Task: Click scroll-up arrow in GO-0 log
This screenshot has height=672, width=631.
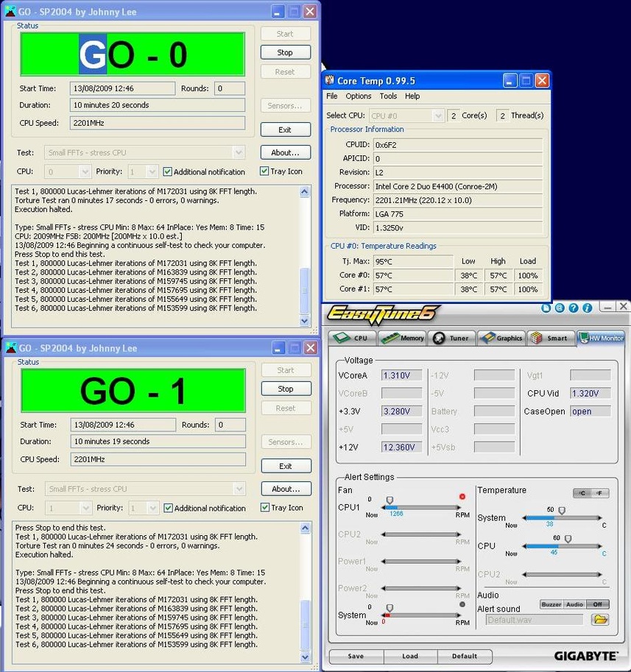Action: tap(304, 191)
